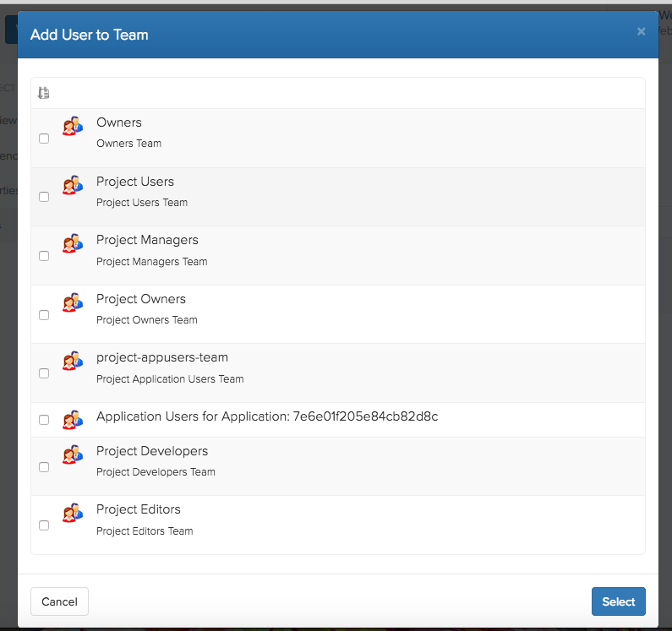
Task: Click the Owners team icon
Action: [x=72, y=127]
